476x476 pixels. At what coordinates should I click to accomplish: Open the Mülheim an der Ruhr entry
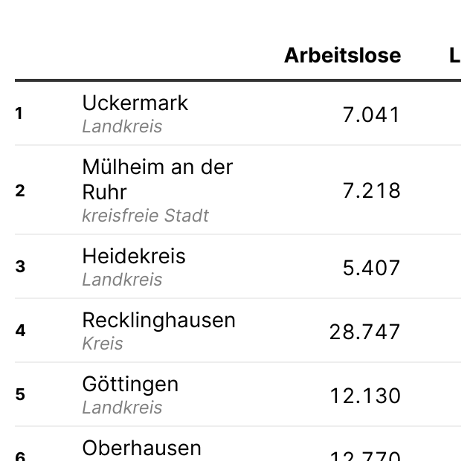click(x=157, y=179)
